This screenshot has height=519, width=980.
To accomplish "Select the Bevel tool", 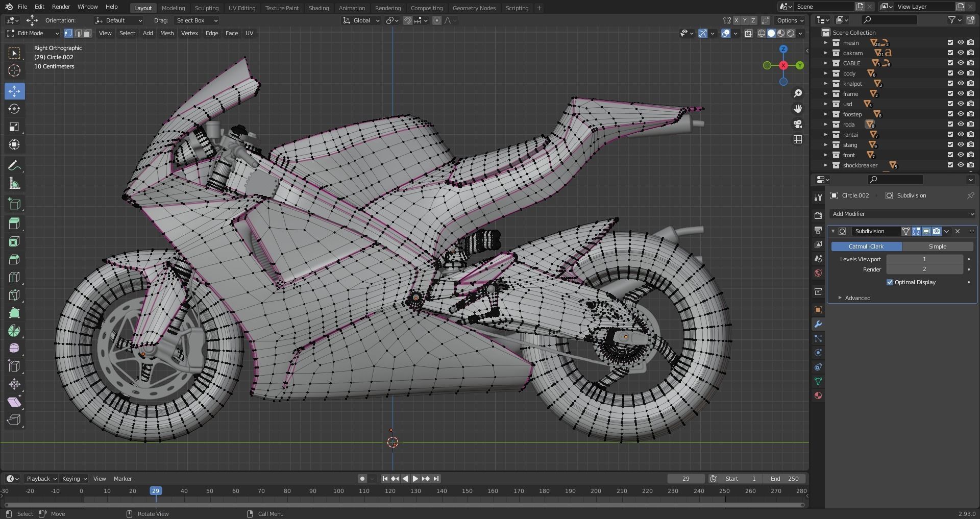I will pyautogui.click(x=14, y=259).
